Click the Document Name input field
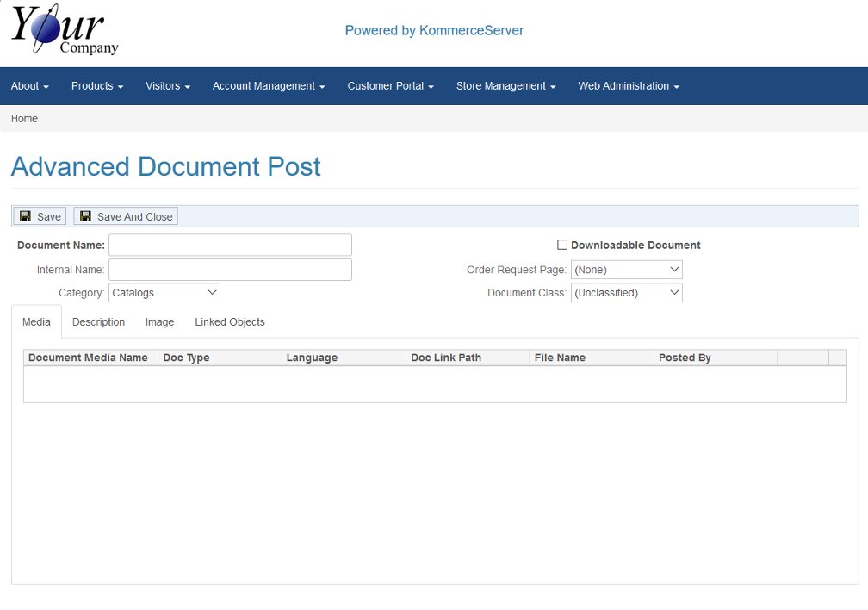868x610 pixels. (230, 245)
